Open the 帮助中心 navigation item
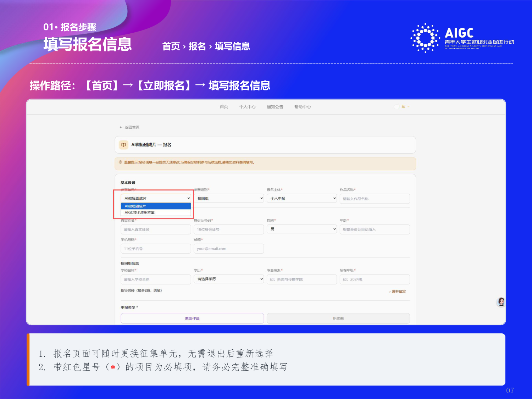Screen dimensions: 532x399 click(303, 107)
